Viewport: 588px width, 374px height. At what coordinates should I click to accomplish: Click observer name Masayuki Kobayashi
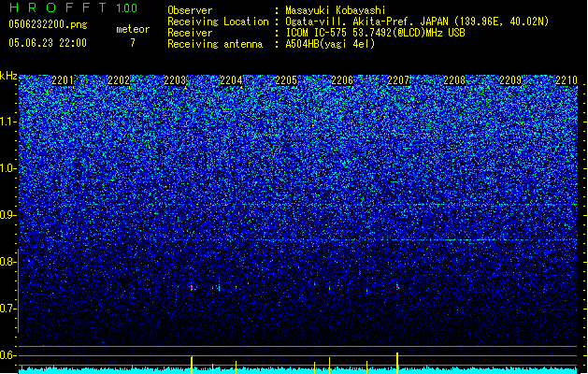tap(336, 10)
